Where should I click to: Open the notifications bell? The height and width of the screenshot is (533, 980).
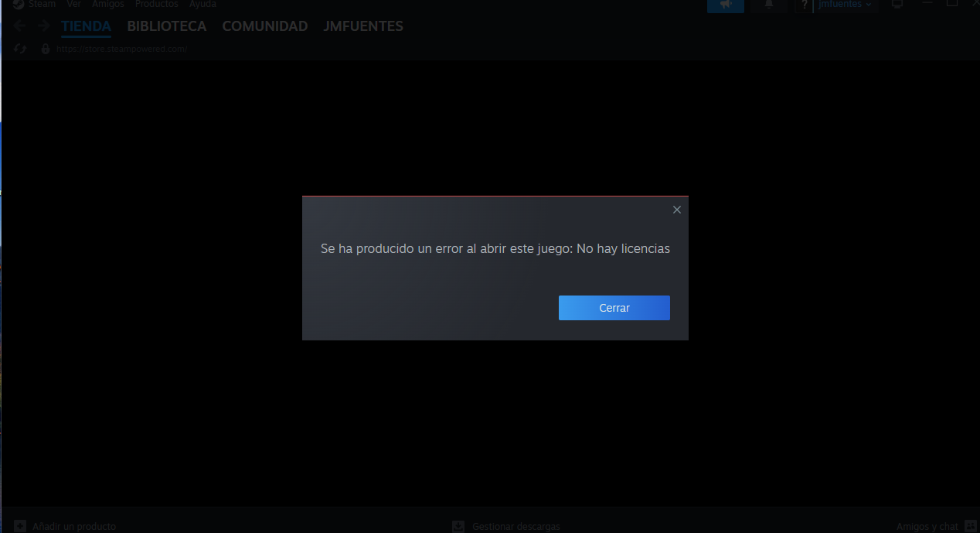pos(768,5)
